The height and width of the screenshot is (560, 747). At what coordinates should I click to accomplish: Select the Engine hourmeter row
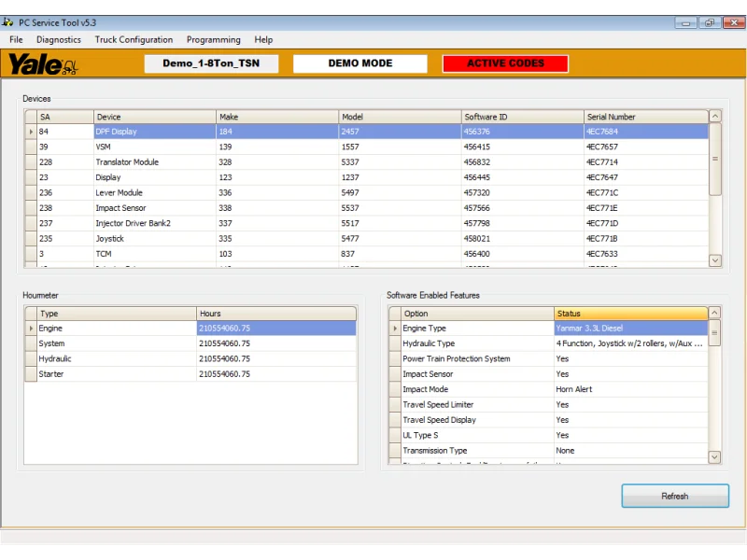pyautogui.click(x=190, y=329)
